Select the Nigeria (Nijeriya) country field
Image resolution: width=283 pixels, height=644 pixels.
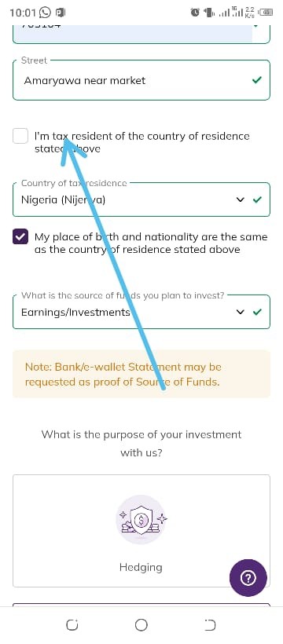click(x=141, y=199)
